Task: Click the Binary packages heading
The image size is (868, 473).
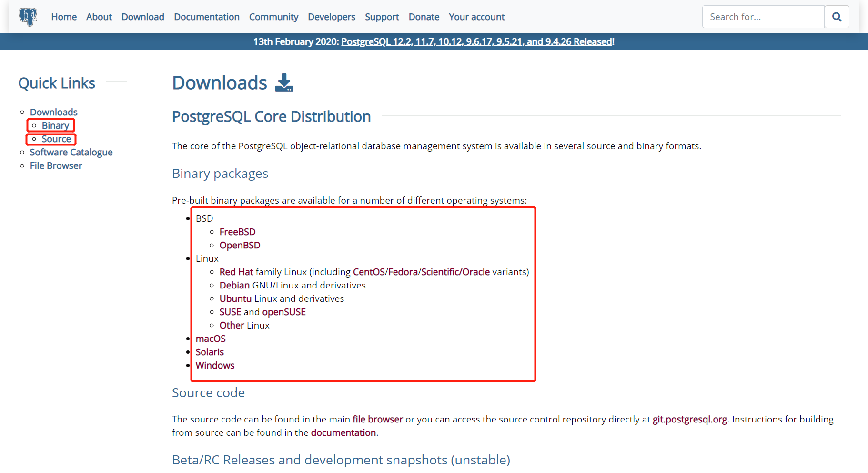Action: pos(220,174)
